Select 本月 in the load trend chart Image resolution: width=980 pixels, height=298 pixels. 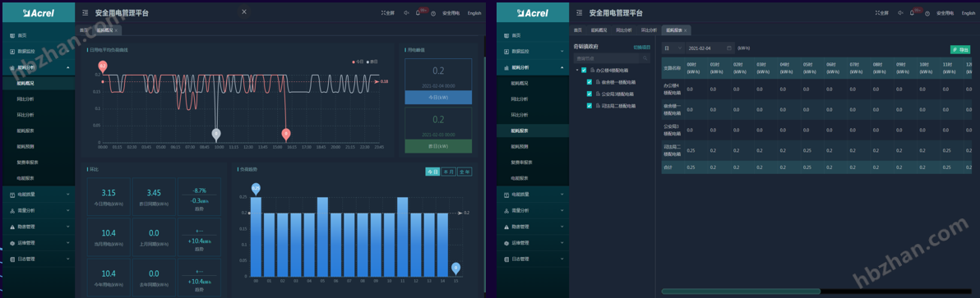pyautogui.click(x=449, y=172)
